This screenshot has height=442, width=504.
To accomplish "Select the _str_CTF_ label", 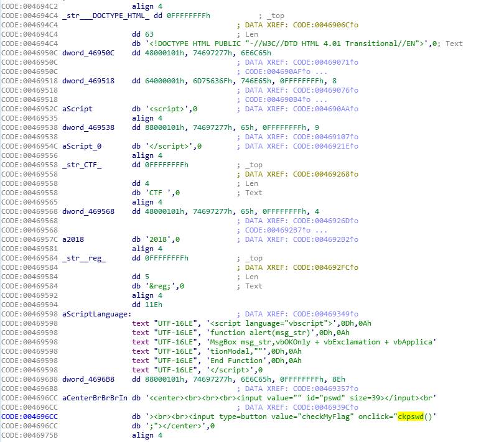I will pos(82,165).
